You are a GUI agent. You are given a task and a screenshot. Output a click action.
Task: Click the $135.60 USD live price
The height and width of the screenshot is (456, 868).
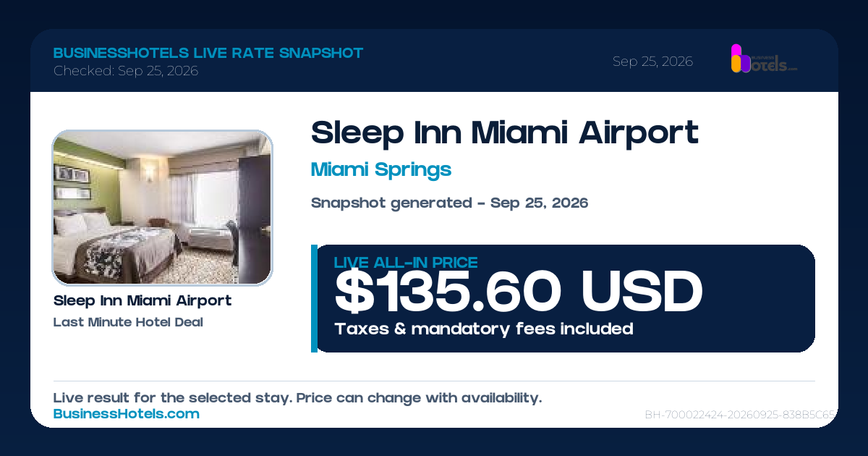point(519,292)
